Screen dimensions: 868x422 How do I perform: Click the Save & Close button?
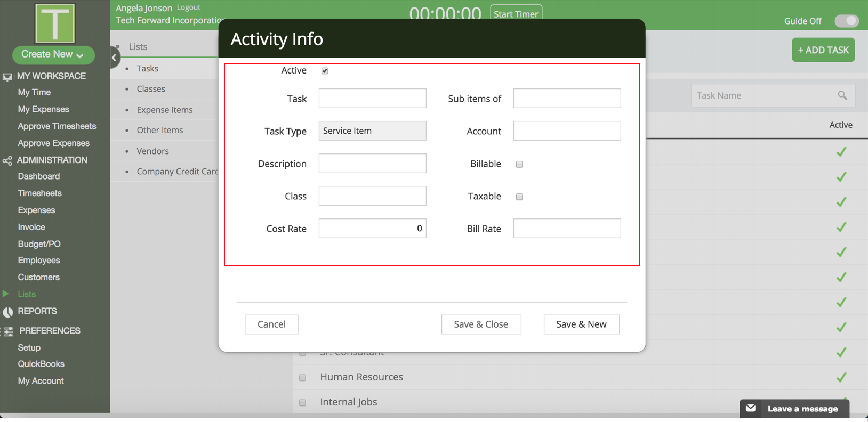pos(481,324)
